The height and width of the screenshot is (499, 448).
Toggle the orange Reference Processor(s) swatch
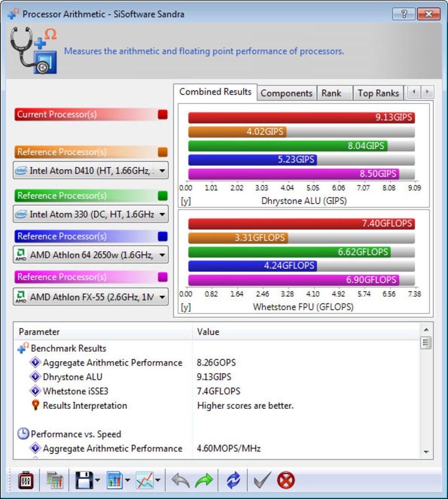coord(163,152)
